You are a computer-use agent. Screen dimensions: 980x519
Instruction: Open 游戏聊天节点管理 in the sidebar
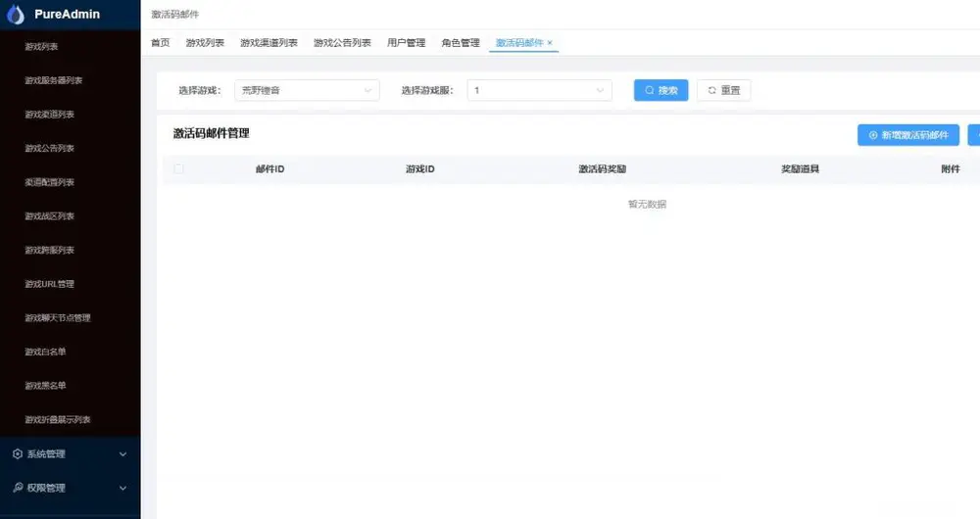pyautogui.click(x=58, y=318)
